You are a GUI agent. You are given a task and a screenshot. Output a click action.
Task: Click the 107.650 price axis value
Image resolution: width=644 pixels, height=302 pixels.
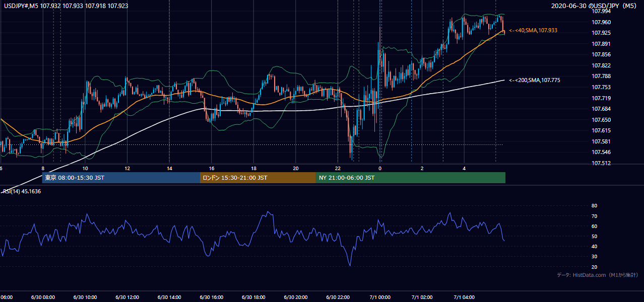coord(601,120)
